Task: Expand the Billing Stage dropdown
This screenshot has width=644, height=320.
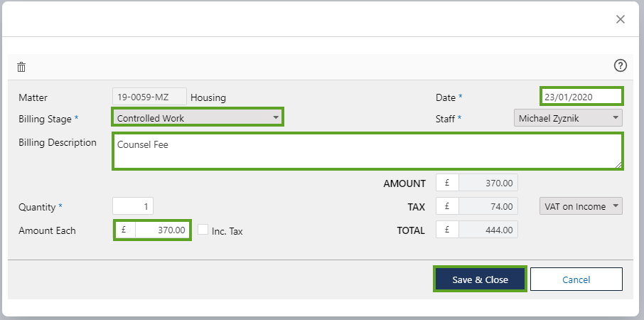Action: pos(198,117)
